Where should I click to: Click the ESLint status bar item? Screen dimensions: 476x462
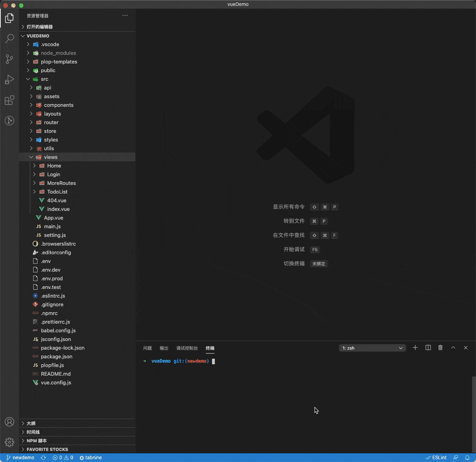point(436,458)
